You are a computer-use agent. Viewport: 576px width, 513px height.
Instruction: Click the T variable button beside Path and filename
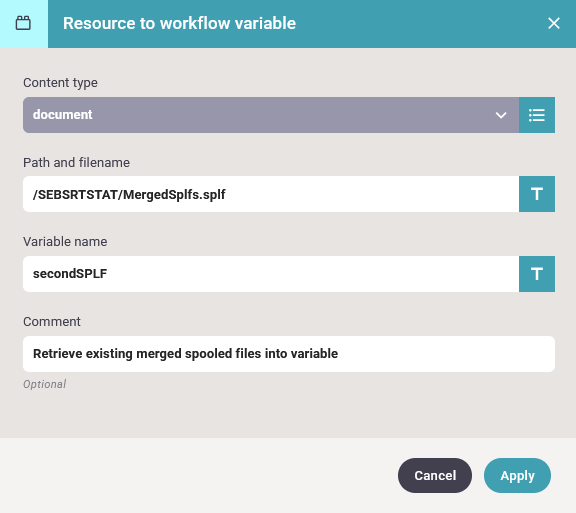click(537, 194)
